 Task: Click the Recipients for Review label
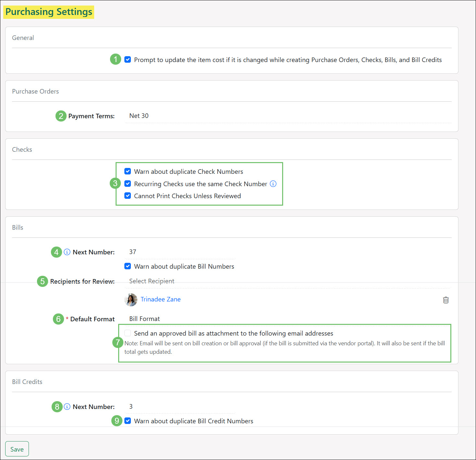tap(82, 281)
